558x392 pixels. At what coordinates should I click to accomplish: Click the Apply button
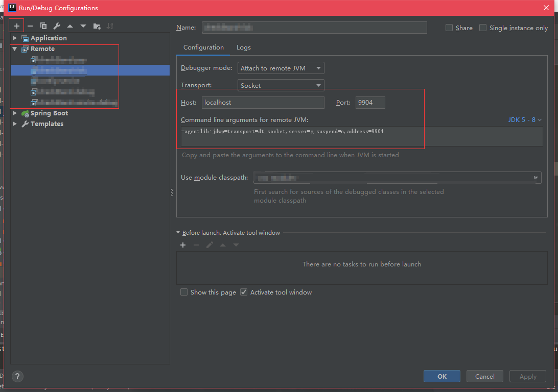tap(528, 376)
